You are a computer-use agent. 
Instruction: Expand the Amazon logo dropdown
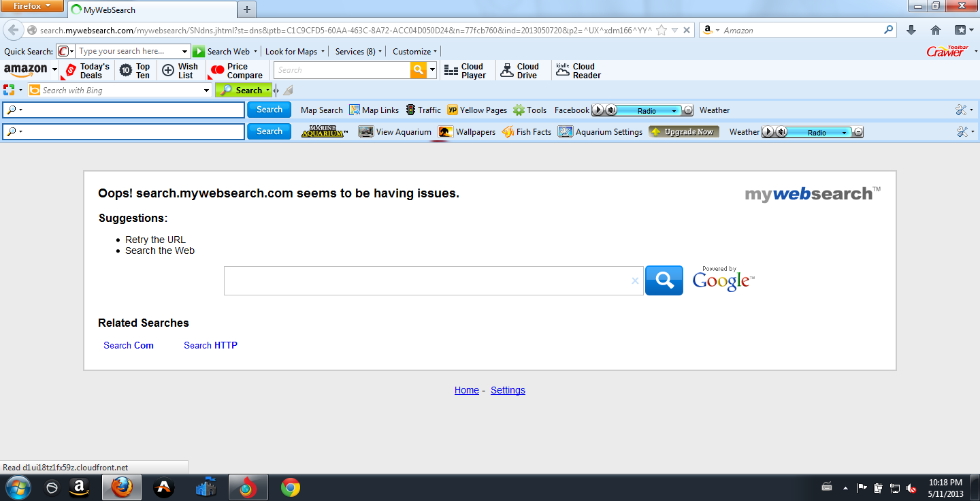54,69
